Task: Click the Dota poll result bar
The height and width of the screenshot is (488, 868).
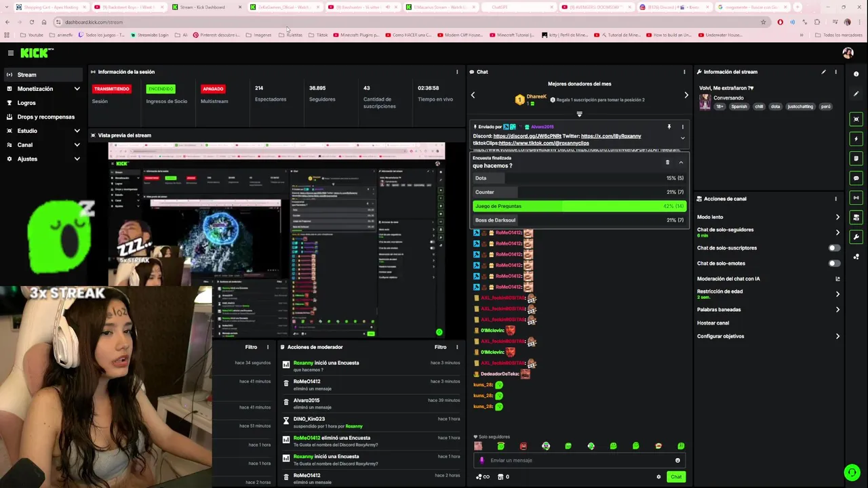Action: (x=579, y=178)
